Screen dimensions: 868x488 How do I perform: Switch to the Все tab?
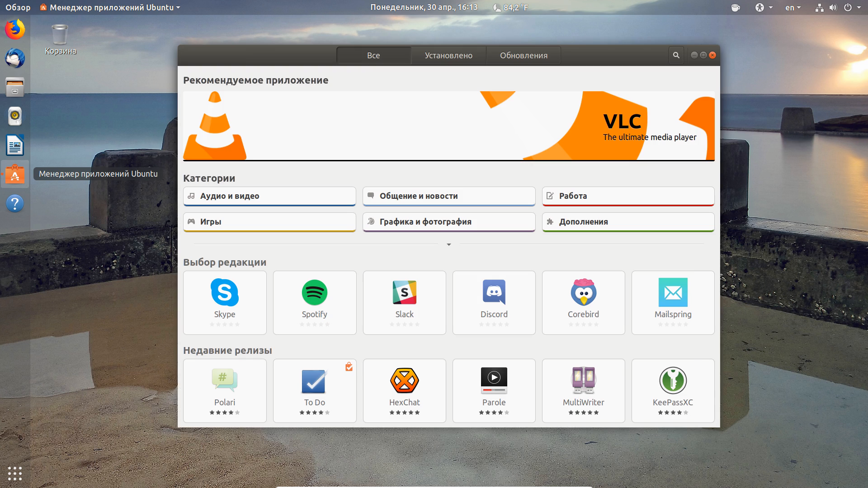[x=373, y=55]
